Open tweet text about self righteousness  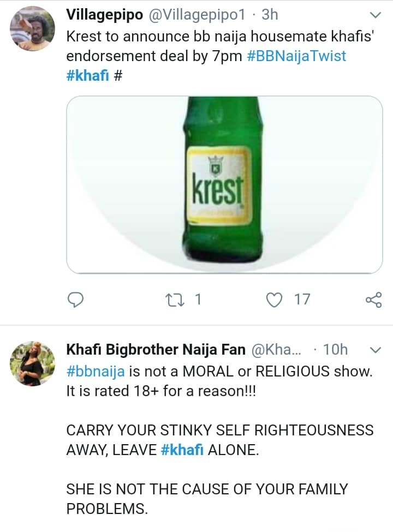[x=219, y=430]
